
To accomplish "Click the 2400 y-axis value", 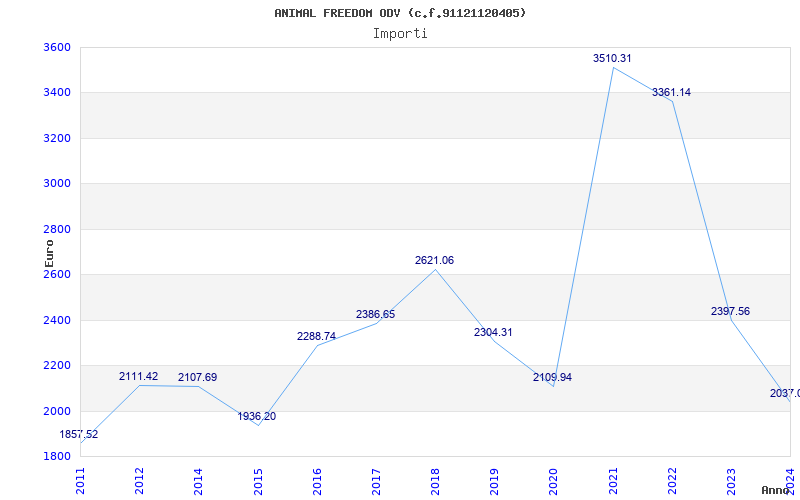I will coord(57,320).
